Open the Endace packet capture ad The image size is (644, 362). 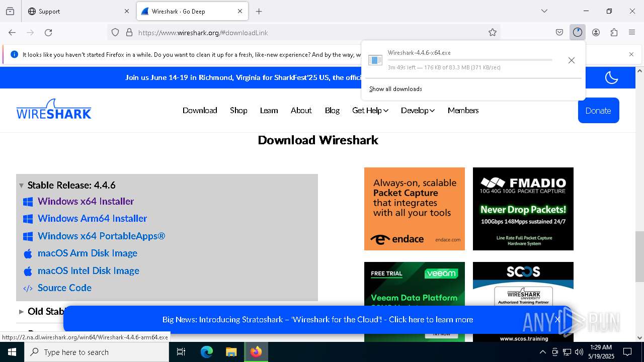[415, 209]
